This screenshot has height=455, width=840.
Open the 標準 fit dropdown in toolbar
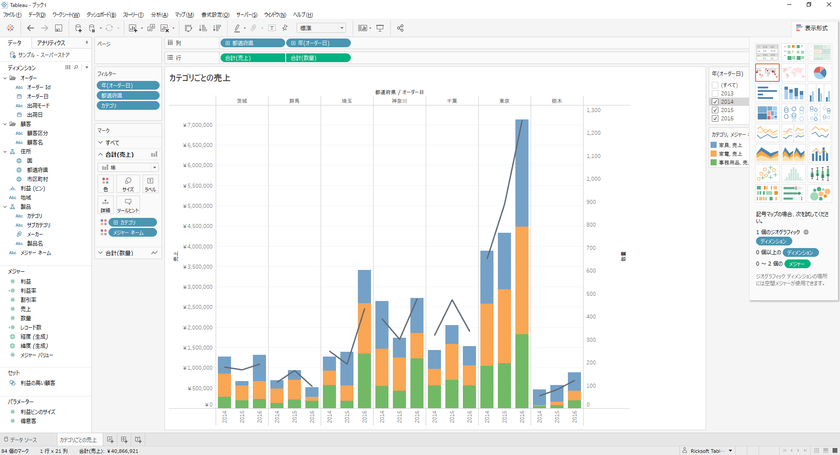321,28
